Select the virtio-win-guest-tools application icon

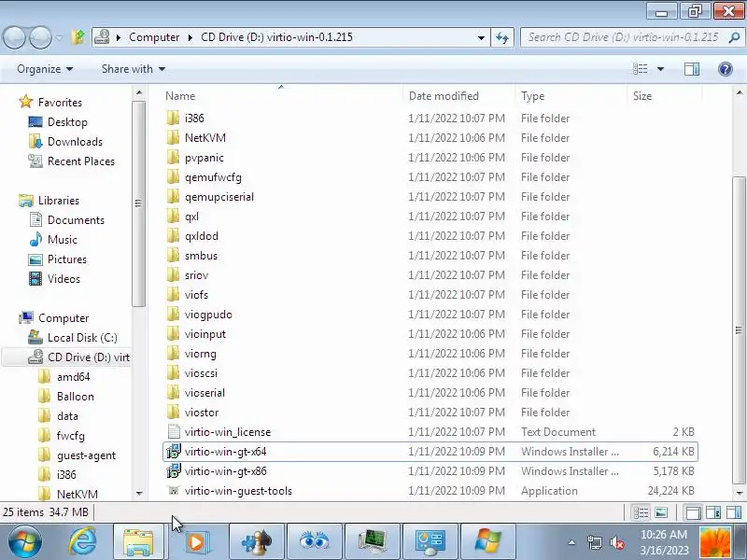[x=174, y=491]
